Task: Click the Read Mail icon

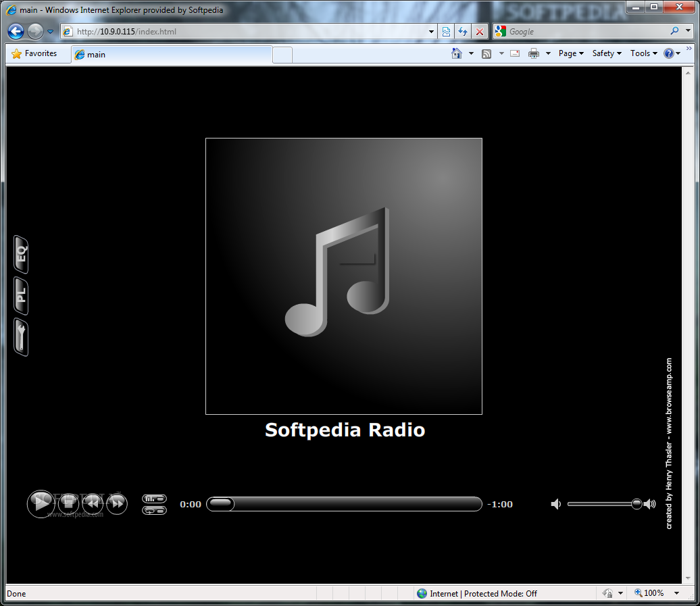Action: [515, 53]
